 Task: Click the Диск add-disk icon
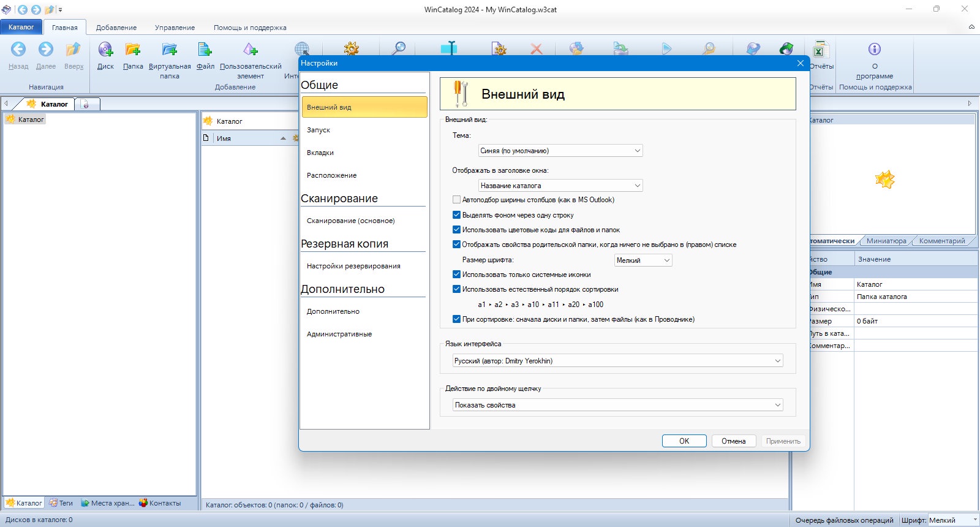pos(105,50)
